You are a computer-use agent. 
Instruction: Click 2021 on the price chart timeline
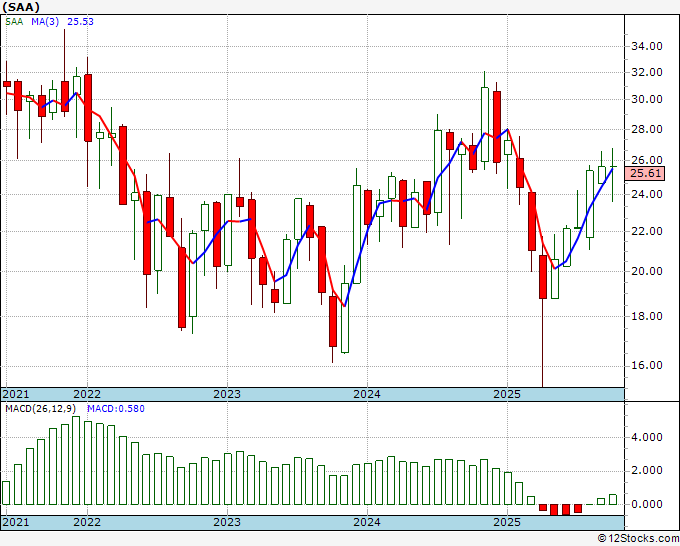point(16,394)
